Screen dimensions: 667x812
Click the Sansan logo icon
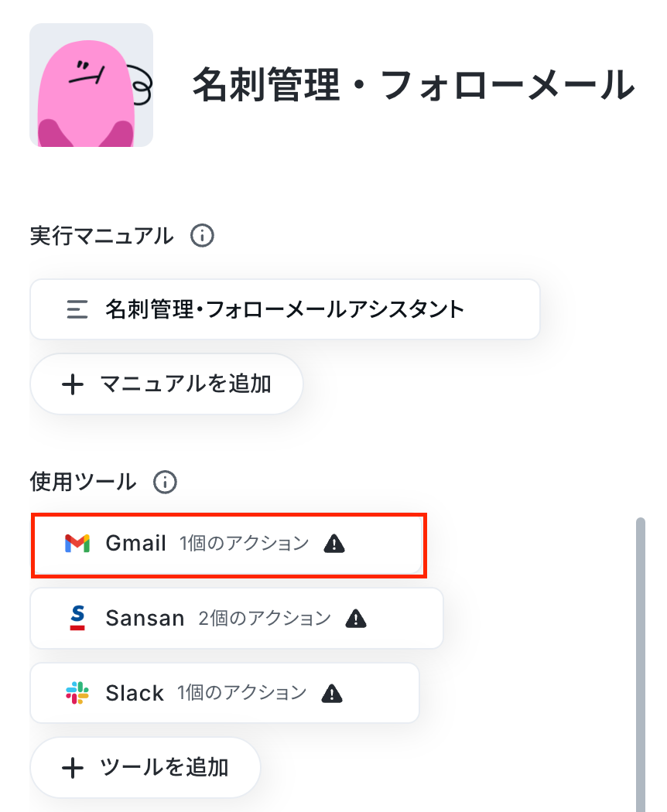[77, 618]
